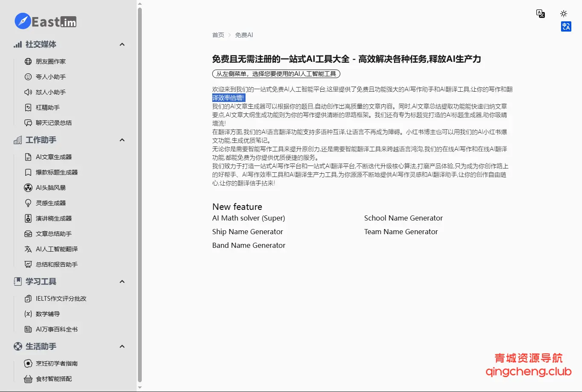
Task: Collapse the 社交媒体 section
Action: coord(122,44)
